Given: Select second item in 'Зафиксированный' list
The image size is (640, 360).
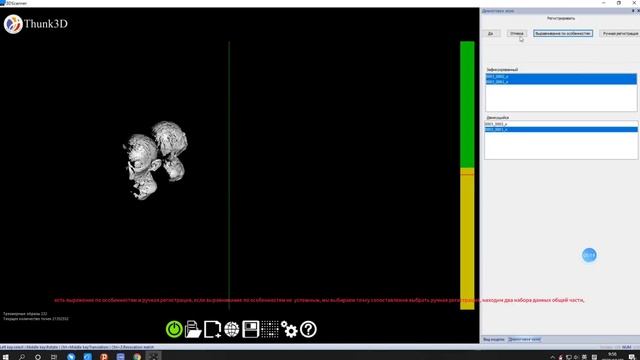Looking at the screenshot, I should pyautogui.click(x=561, y=82).
